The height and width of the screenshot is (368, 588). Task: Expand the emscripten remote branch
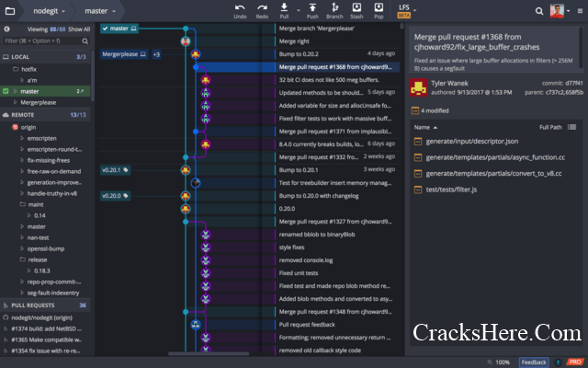pos(22,138)
